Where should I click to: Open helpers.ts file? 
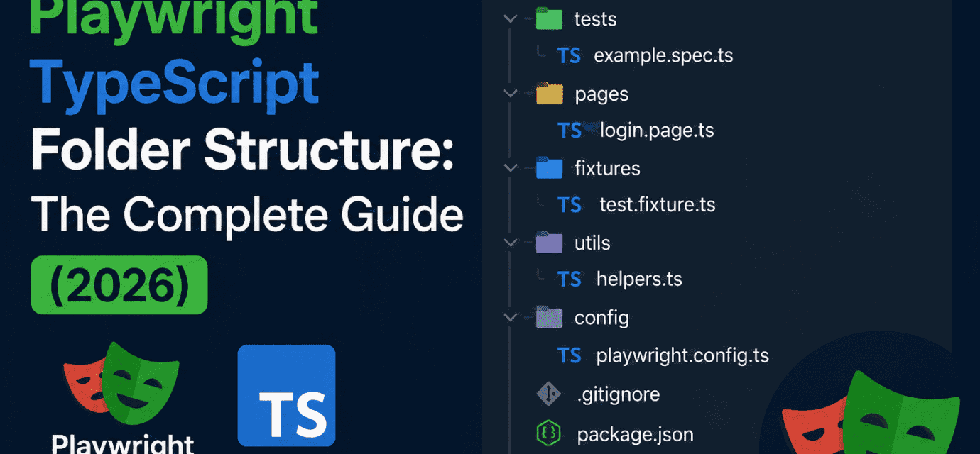[639, 279]
